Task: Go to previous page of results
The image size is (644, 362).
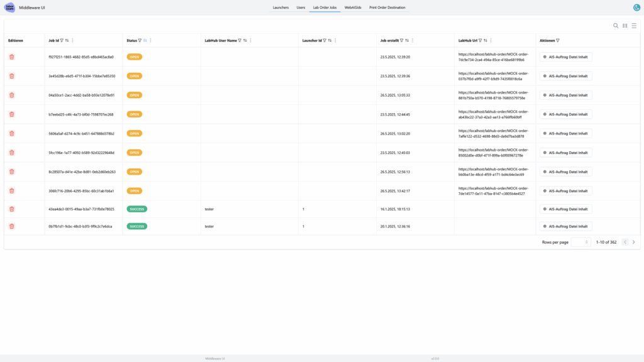Action: (x=625, y=242)
